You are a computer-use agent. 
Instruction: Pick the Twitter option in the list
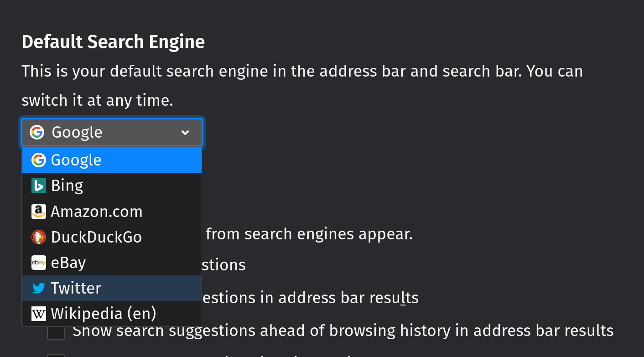76,288
